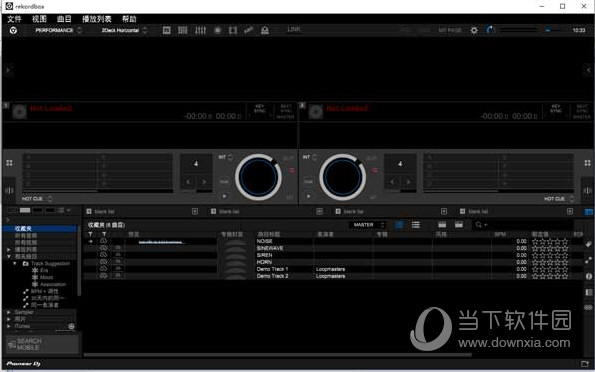This screenshot has width=595, height=372.
Task: Toggle BEAT SYNC on deck 1
Action: [286, 109]
